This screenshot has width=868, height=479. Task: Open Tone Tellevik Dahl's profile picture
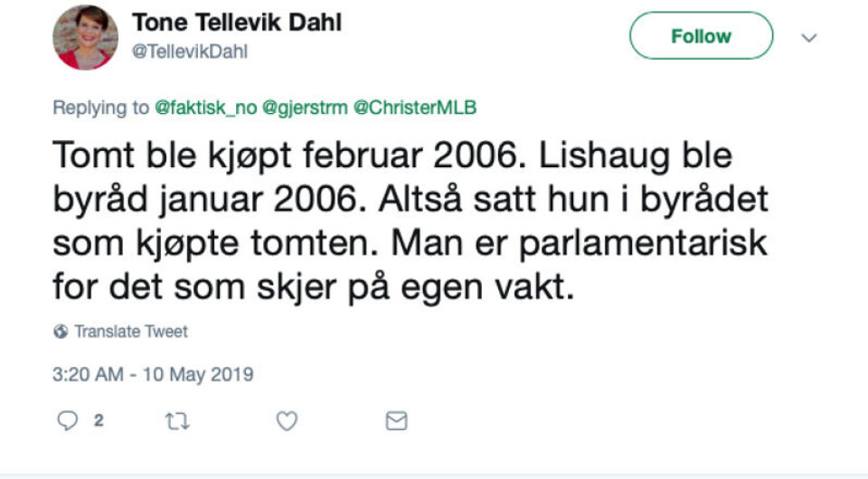(x=85, y=37)
